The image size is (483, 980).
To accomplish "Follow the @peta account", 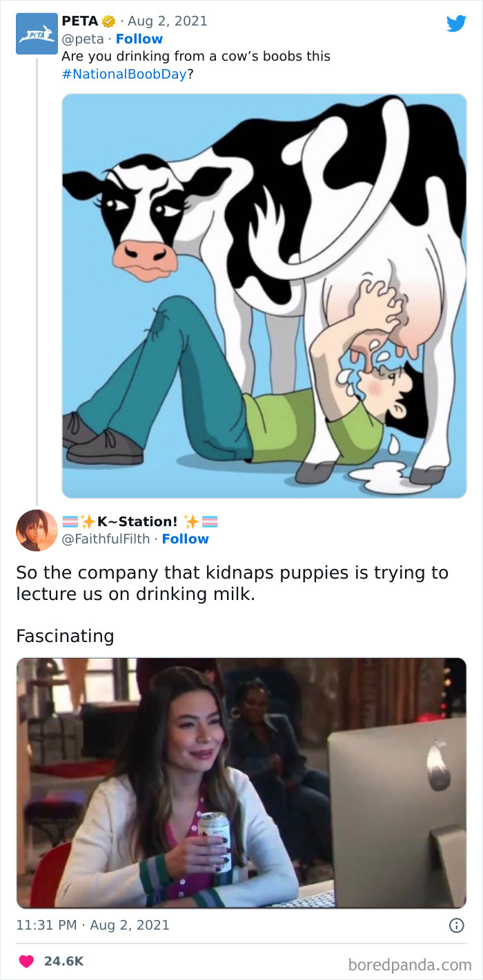I will pyautogui.click(x=139, y=39).
